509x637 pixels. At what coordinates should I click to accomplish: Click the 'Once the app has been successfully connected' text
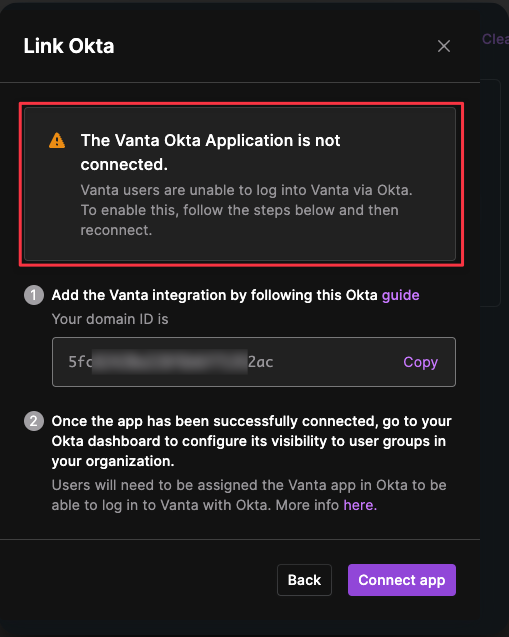(251, 441)
